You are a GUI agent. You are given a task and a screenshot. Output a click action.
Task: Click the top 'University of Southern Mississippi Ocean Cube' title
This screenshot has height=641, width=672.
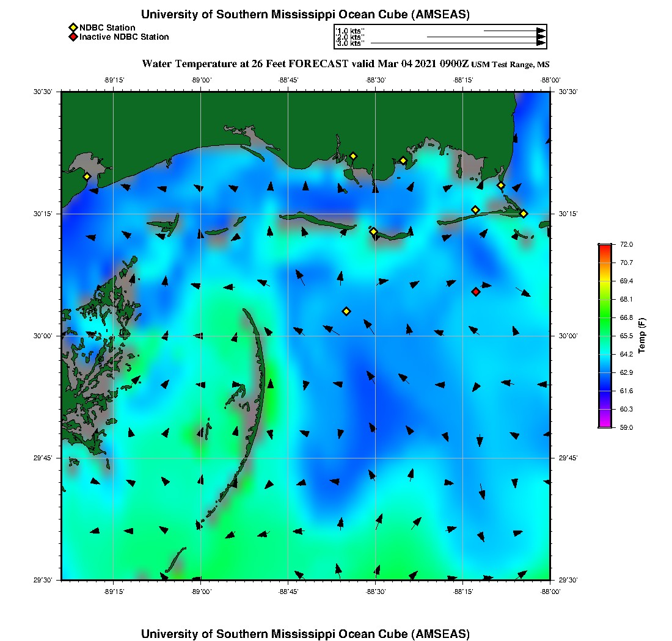(305, 15)
